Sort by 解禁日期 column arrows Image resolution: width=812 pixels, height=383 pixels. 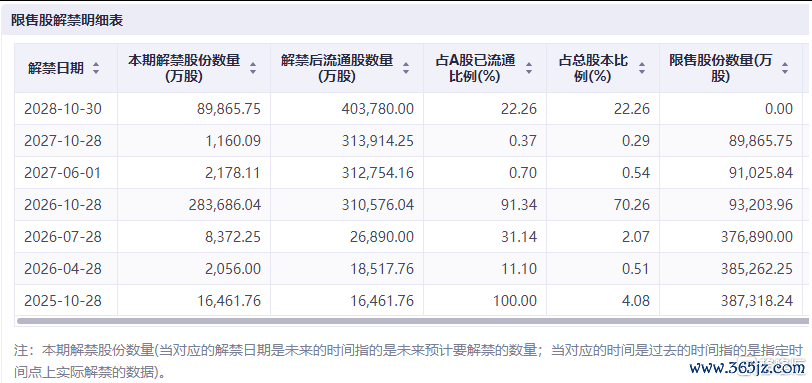[x=96, y=68]
